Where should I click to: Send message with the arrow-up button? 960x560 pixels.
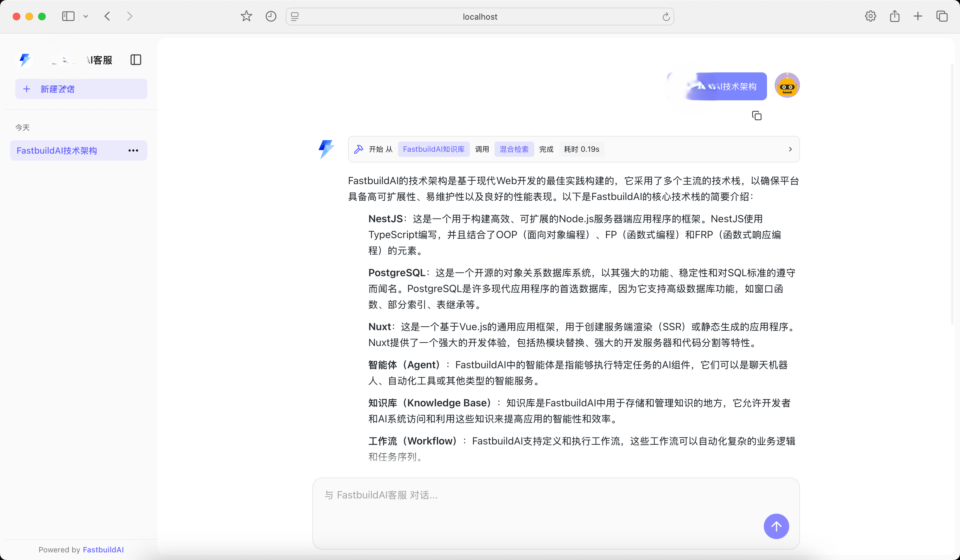pos(777,526)
